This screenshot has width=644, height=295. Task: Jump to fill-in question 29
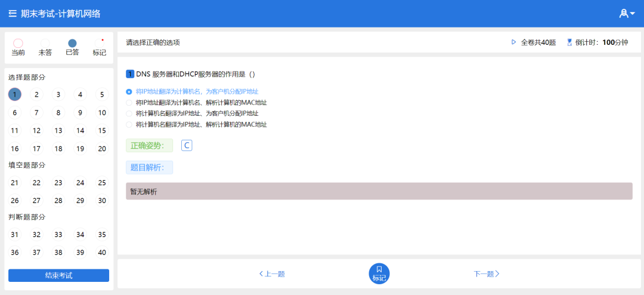point(80,201)
